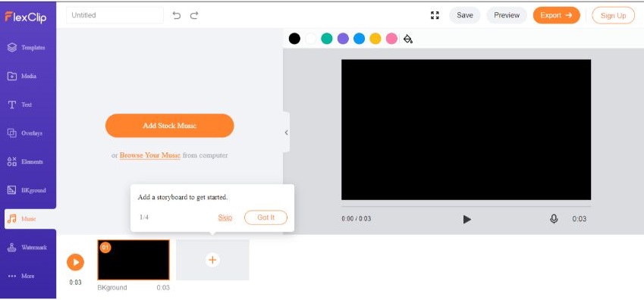Choose the blue background color
Image resolution: width=644 pixels, height=300 pixels.
[x=359, y=39]
